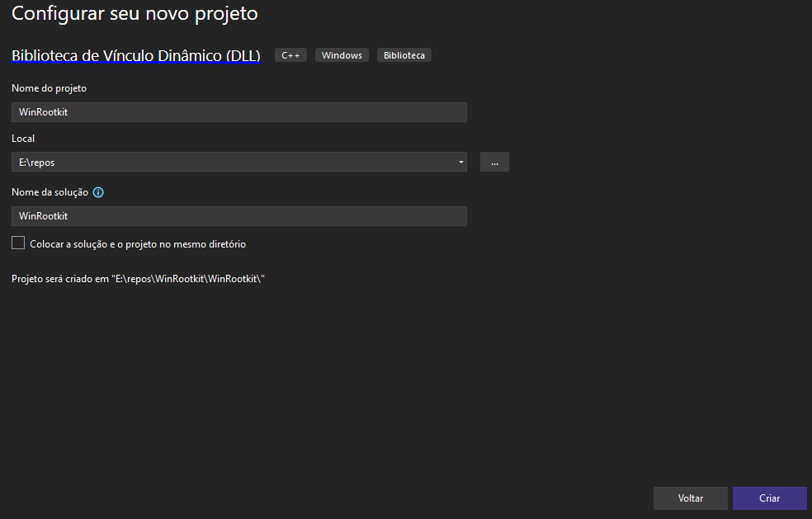Click the info icon beside Nome da solução

coord(98,192)
